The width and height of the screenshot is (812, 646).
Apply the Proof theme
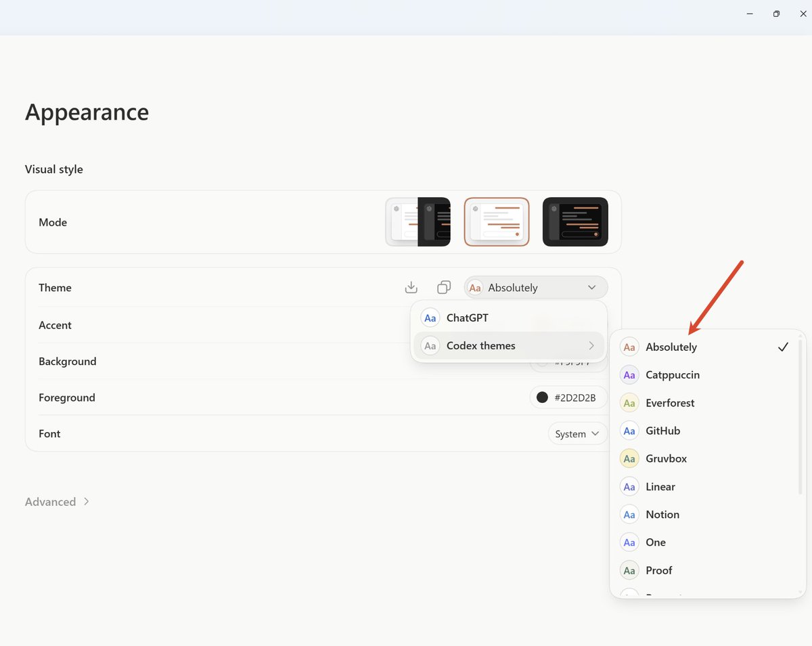(705, 570)
